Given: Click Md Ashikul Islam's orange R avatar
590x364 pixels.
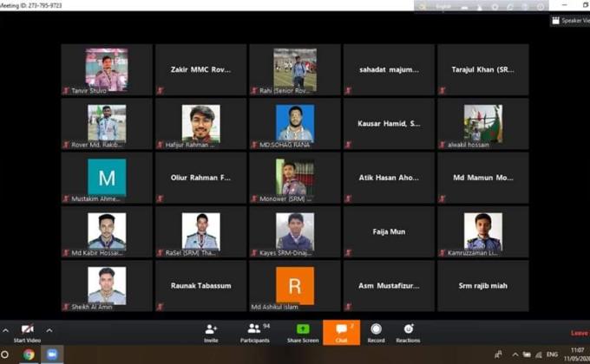Looking at the screenshot, I should click(x=295, y=285).
